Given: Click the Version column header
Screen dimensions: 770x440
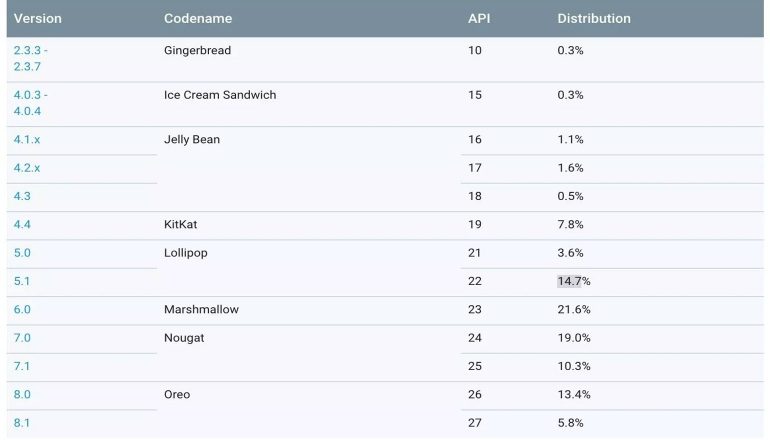Looking at the screenshot, I should (38, 19).
